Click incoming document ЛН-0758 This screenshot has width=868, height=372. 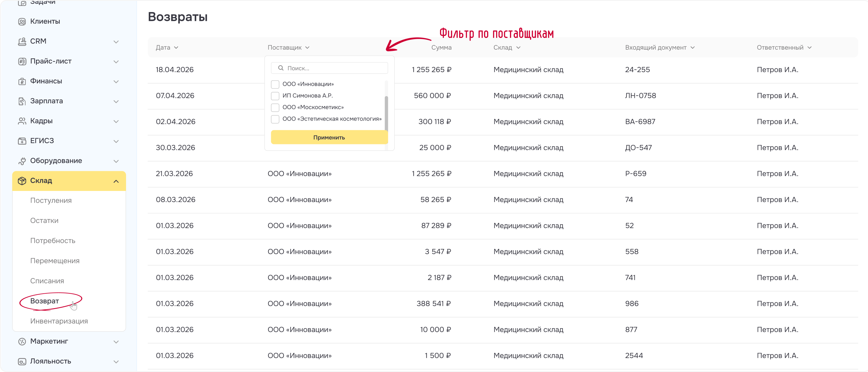[x=640, y=96]
